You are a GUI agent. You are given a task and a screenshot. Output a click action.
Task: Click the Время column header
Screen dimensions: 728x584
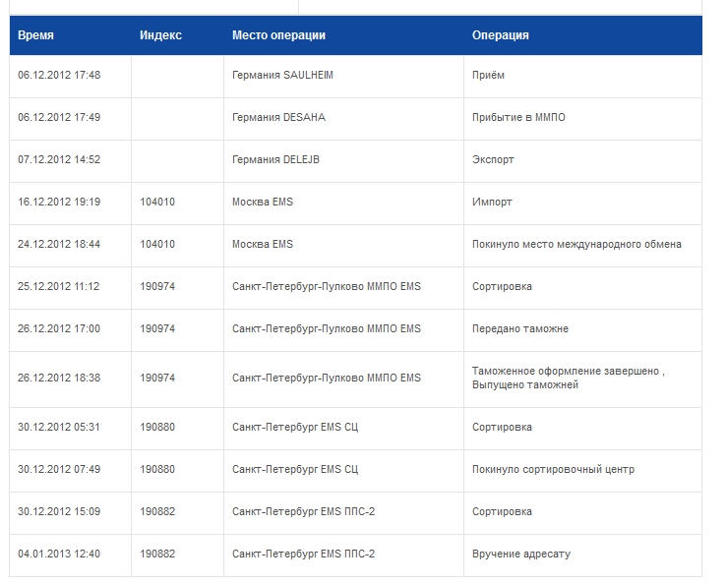tap(35, 35)
